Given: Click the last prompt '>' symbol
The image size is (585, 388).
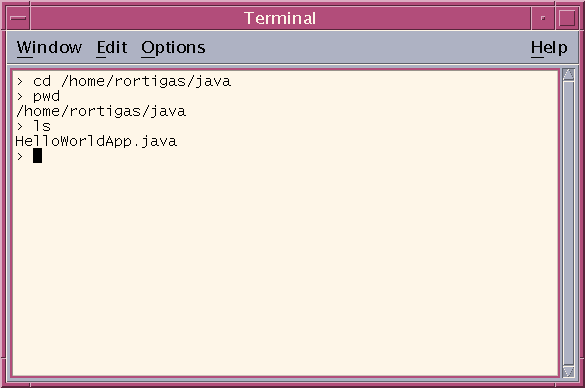Looking at the screenshot, I should [x=20, y=156].
